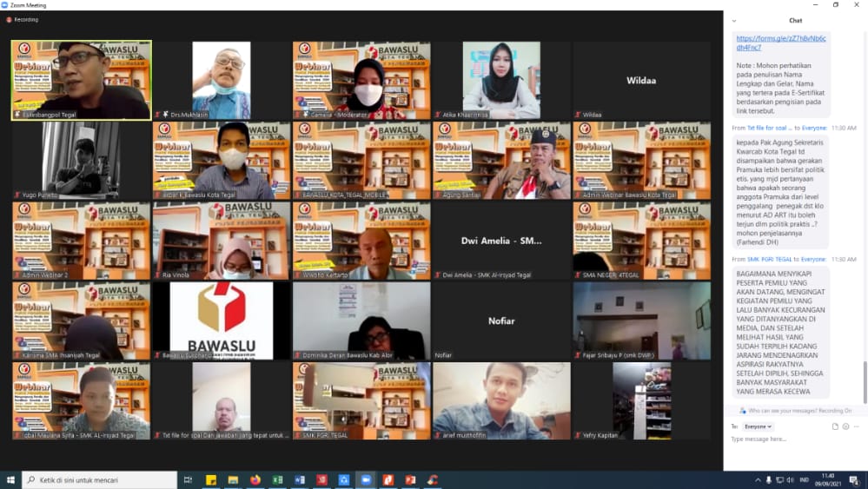
Task: Select Bakesbangpol Tegal video tile
Action: click(81, 80)
